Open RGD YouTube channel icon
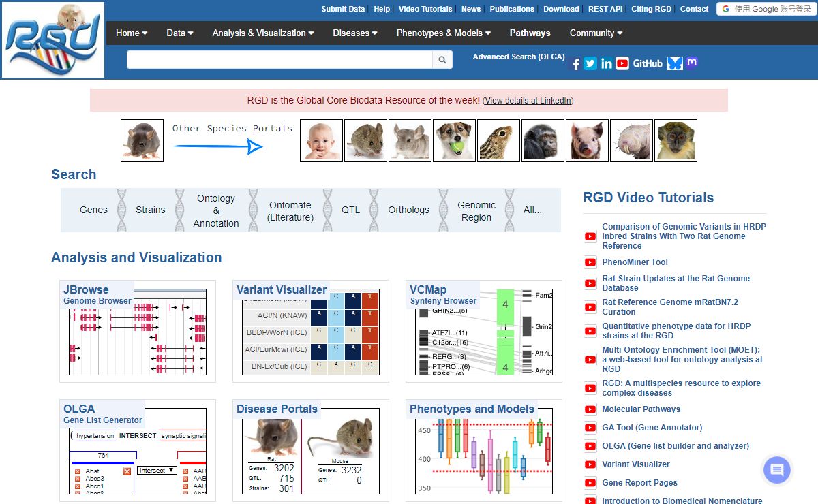The height and width of the screenshot is (504, 818). (622, 63)
